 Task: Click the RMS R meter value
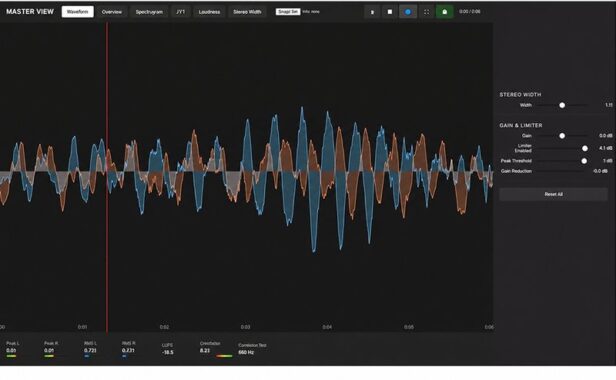tap(128, 351)
